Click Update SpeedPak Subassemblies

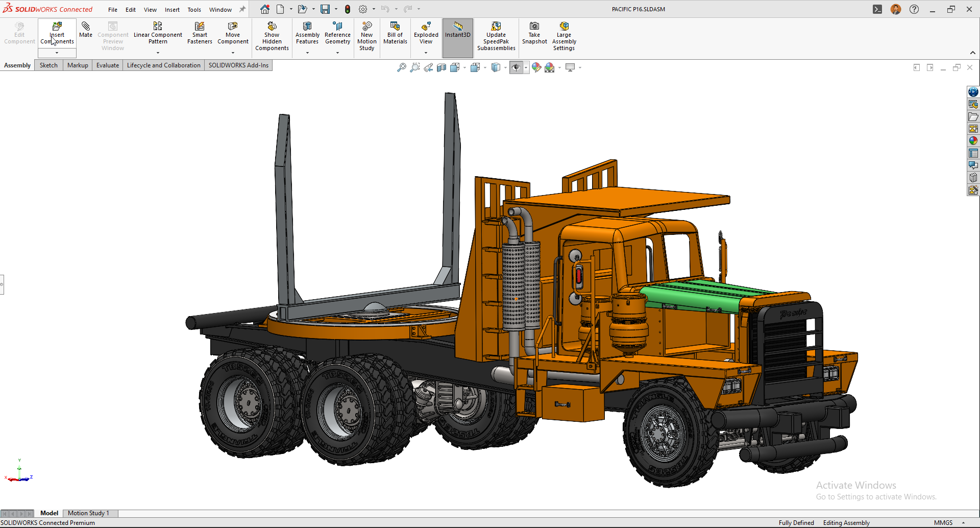496,36
